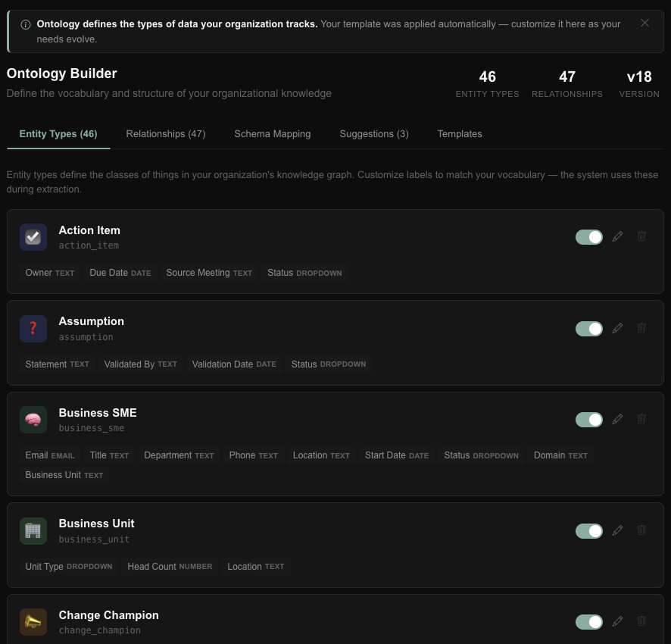Click Business SME's Status DROPDOWN tag
This screenshot has width=671, height=644.
tap(481, 455)
